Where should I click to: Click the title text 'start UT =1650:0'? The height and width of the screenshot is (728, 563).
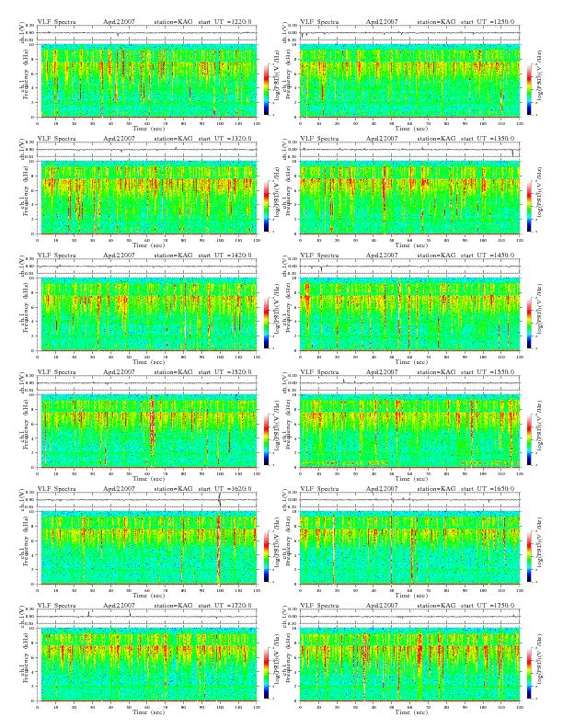[x=488, y=488]
